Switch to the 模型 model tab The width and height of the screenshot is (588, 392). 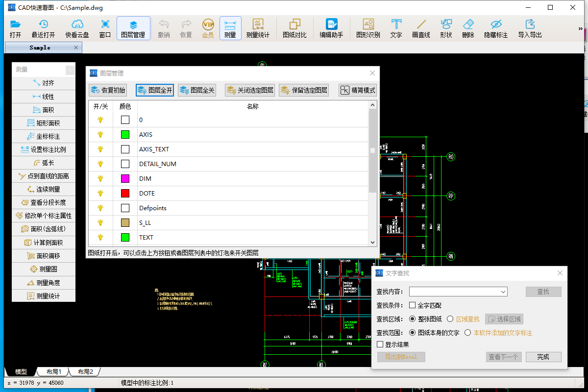pyautogui.click(x=21, y=372)
